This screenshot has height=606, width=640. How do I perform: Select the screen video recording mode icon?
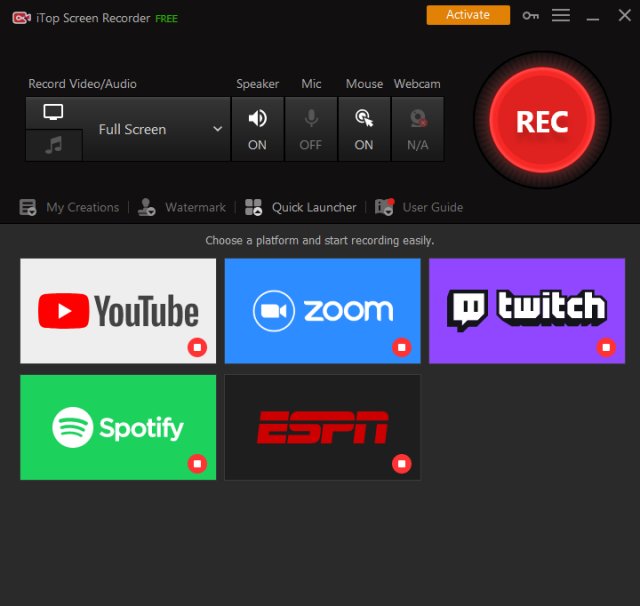(x=53, y=112)
